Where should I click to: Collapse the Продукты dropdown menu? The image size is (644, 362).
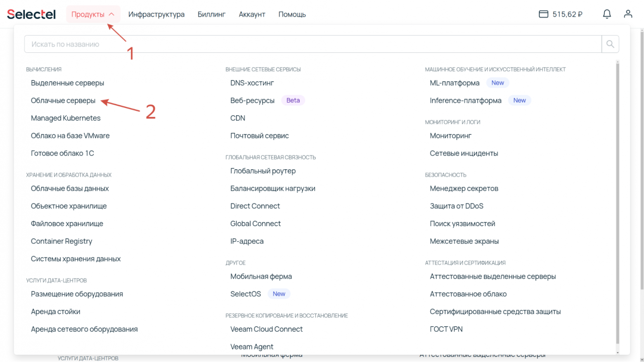pos(93,14)
